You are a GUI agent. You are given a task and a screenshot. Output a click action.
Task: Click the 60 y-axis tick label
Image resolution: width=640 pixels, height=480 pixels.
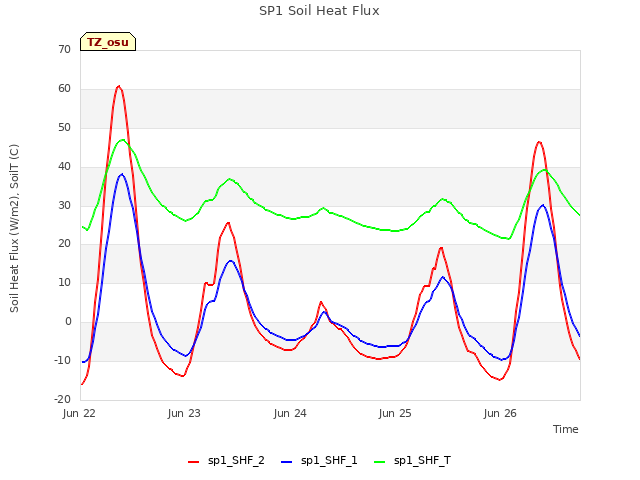pos(64,89)
